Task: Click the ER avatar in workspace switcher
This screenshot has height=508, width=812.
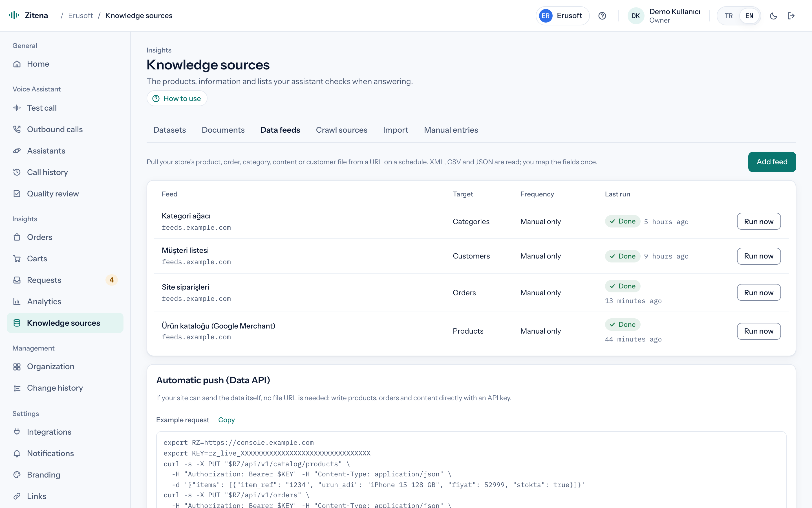Action: (546, 16)
